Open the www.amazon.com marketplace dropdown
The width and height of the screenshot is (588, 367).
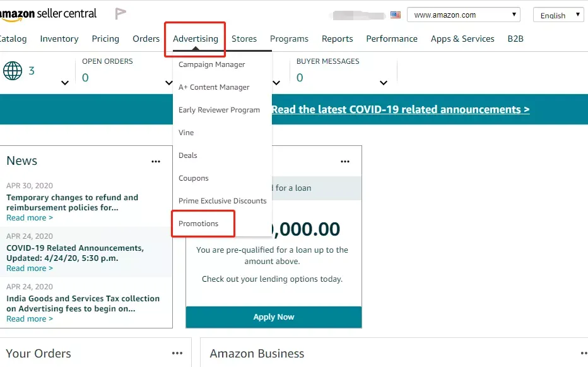(464, 15)
